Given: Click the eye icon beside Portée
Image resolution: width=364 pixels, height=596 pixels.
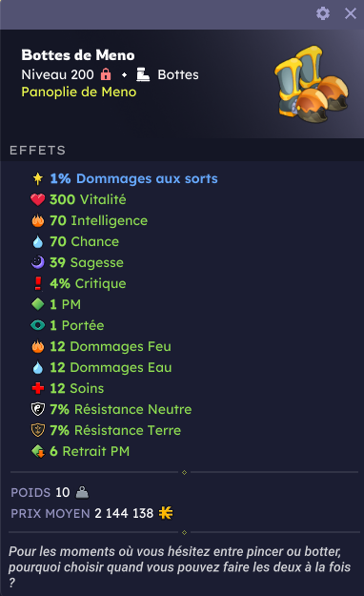Looking at the screenshot, I should tap(37, 325).
